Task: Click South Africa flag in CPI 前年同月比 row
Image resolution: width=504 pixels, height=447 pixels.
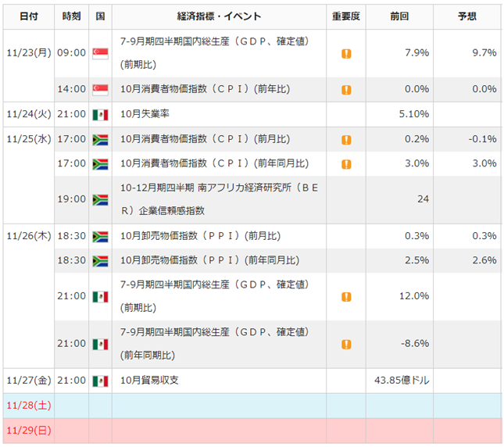Action: point(100,164)
